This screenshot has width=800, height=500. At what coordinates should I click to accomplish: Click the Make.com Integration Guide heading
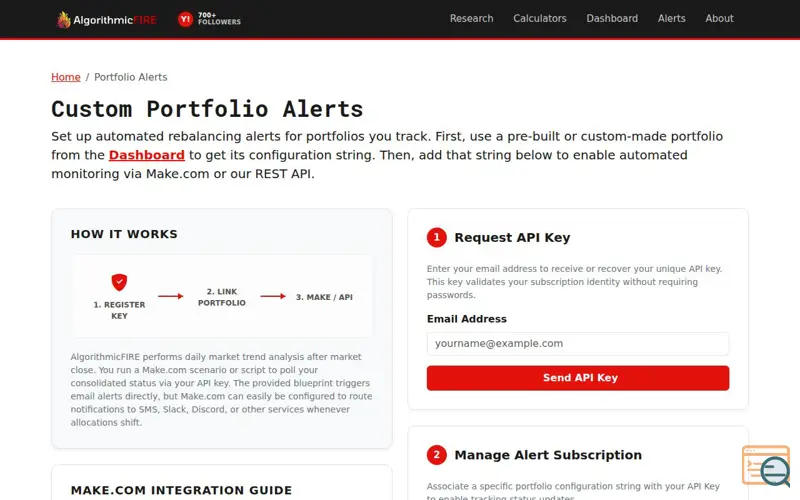[x=181, y=490]
